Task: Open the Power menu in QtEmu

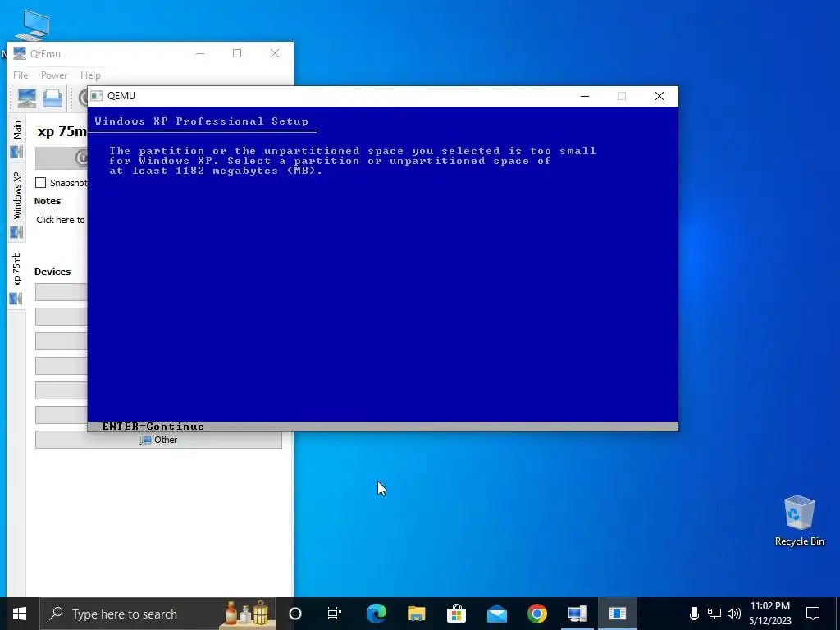Action: pyautogui.click(x=54, y=75)
